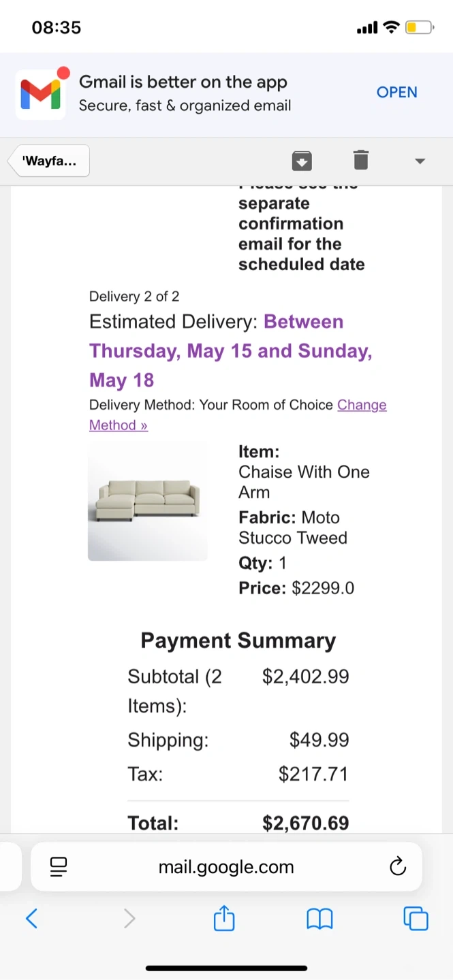Show Safari bookmarks
453x980 pixels.
[x=319, y=919]
